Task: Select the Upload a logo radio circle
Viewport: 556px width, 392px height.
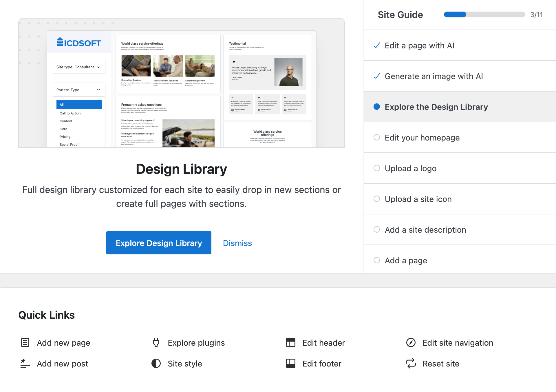Action: pos(376,168)
